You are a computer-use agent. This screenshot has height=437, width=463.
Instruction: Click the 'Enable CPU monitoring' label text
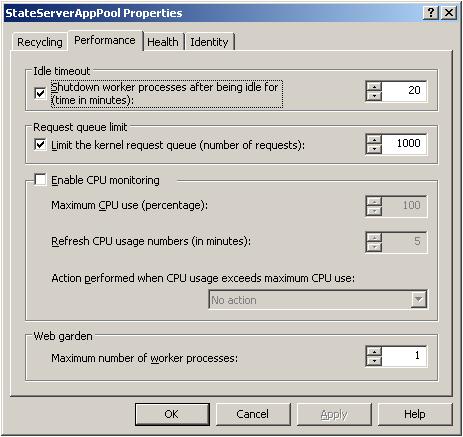pyautogui.click(x=105, y=180)
